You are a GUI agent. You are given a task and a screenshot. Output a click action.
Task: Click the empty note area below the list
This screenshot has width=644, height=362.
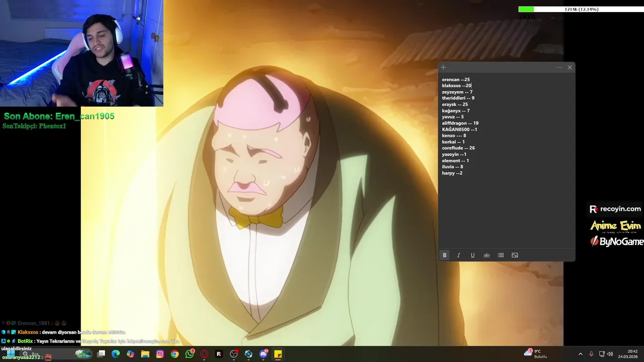[x=506, y=211]
